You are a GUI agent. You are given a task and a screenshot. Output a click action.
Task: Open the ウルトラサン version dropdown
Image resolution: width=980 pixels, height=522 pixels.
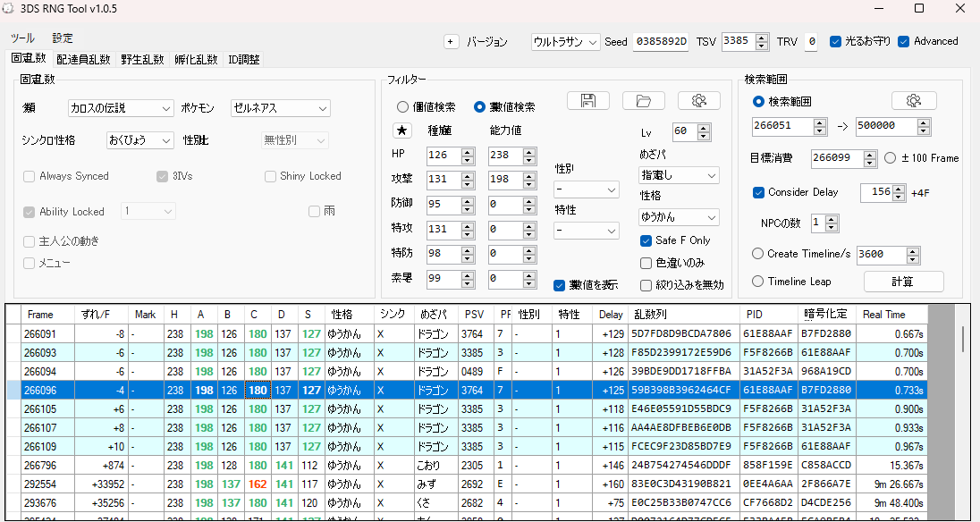point(566,42)
